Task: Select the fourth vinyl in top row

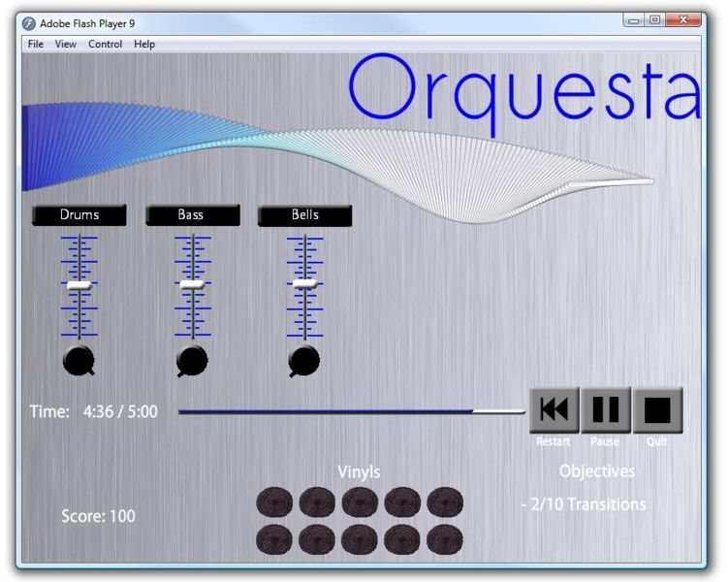Action: (402, 501)
